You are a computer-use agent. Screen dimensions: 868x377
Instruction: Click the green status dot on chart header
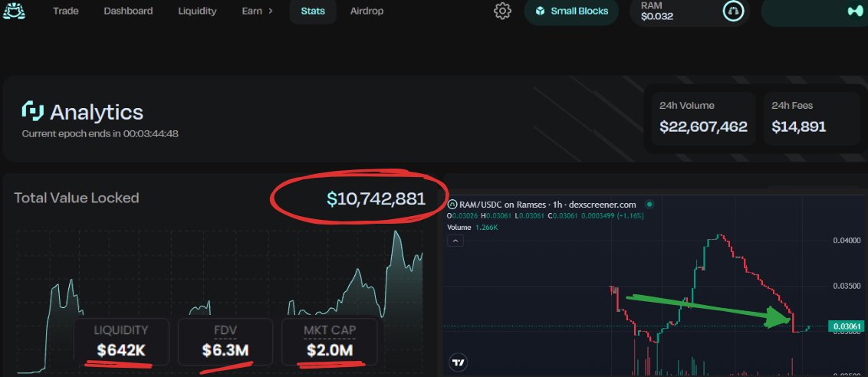coord(649,205)
